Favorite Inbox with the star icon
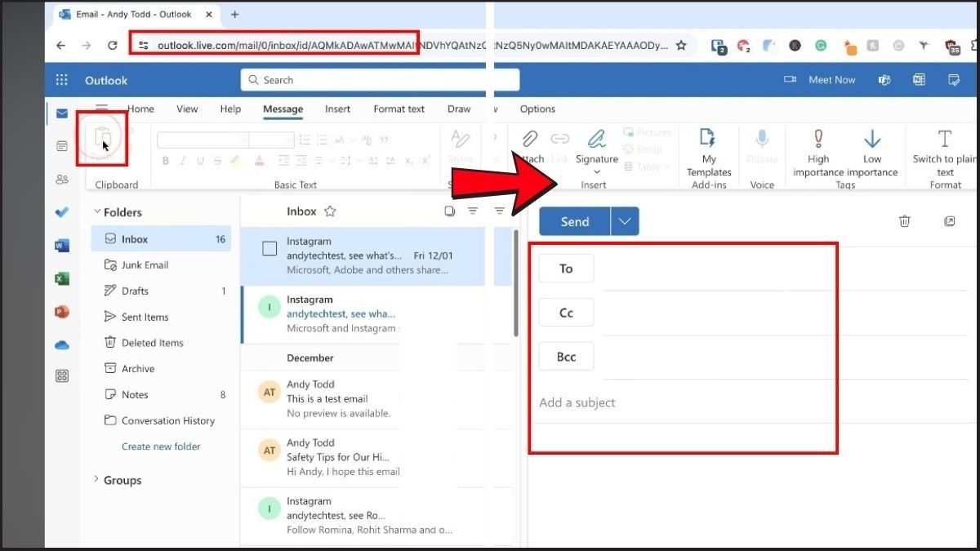This screenshot has height=551, width=980. (330, 211)
